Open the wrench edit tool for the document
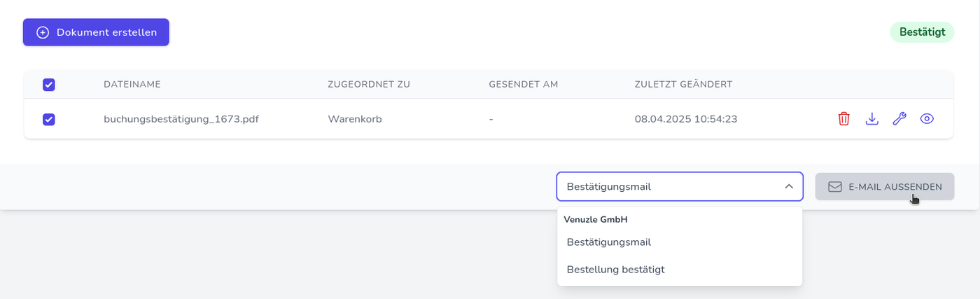 [899, 119]
